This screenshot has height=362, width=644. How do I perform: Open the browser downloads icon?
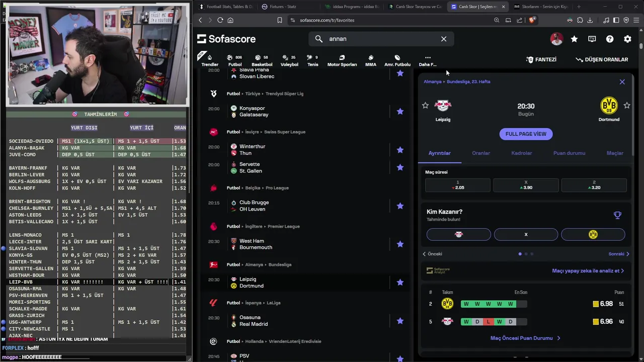pos(590,20)
